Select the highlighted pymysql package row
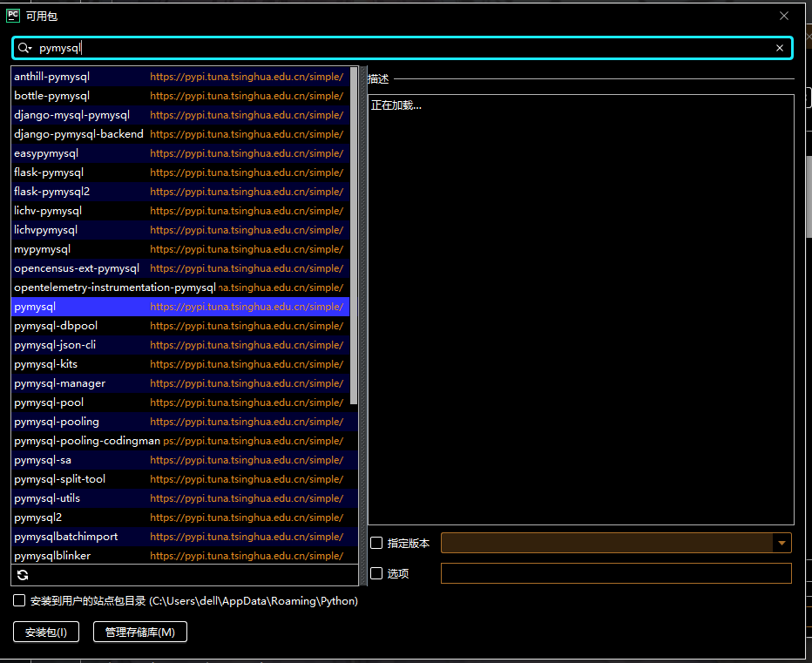The height and width of the screenshot is (663, 812). pos(180,307)
